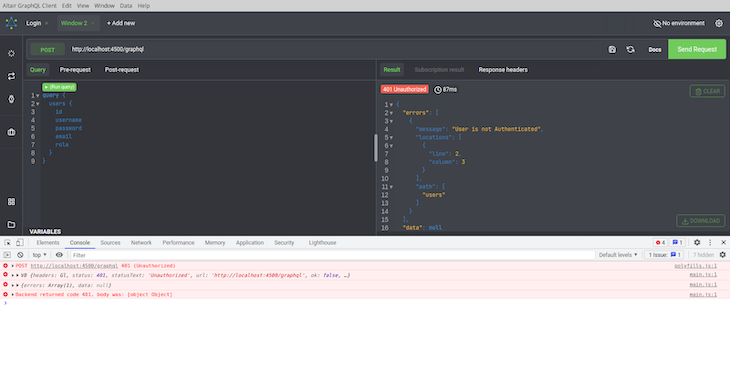Click the Send Request button

(x=696, y=49)
